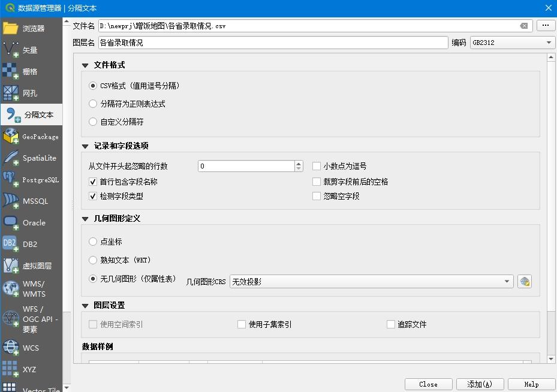
Task: Open the GeoPackage source icon
Action: (x=11, y=137)
